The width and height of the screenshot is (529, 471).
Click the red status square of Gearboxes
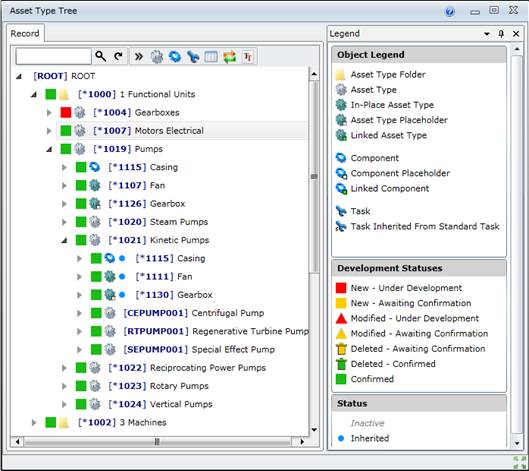pyautogui.click(x=66, y=112)
